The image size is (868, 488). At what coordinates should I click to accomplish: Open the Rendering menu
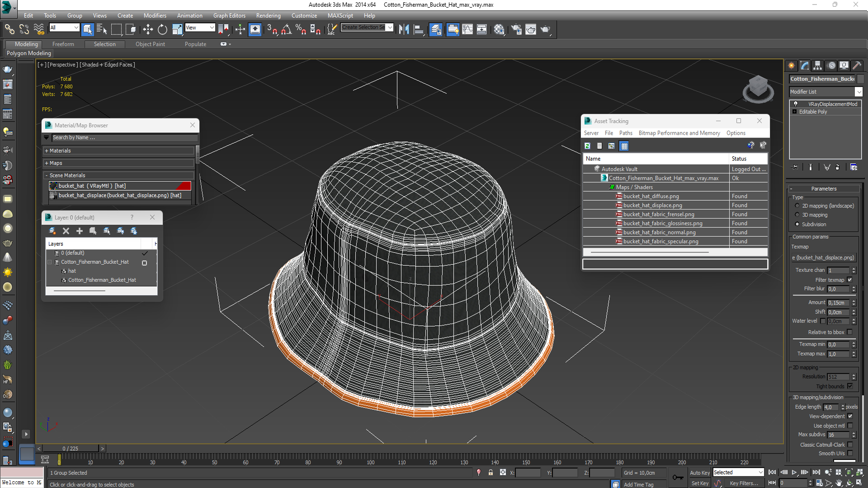tap(268, 15)
